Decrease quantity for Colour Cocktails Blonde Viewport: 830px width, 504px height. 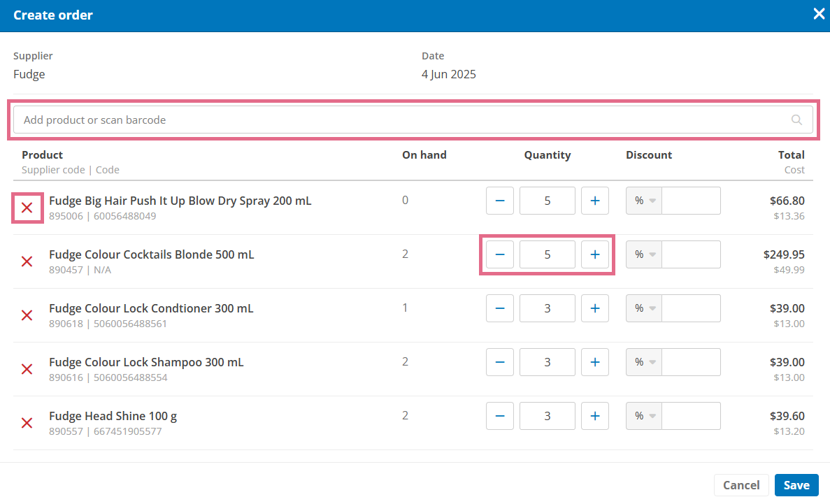pos(500,254)
